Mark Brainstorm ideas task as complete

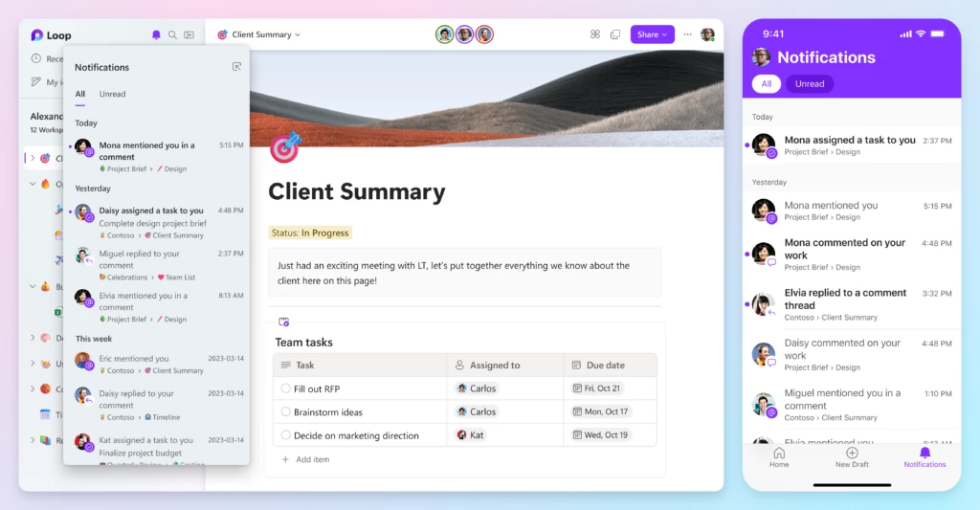285,411
